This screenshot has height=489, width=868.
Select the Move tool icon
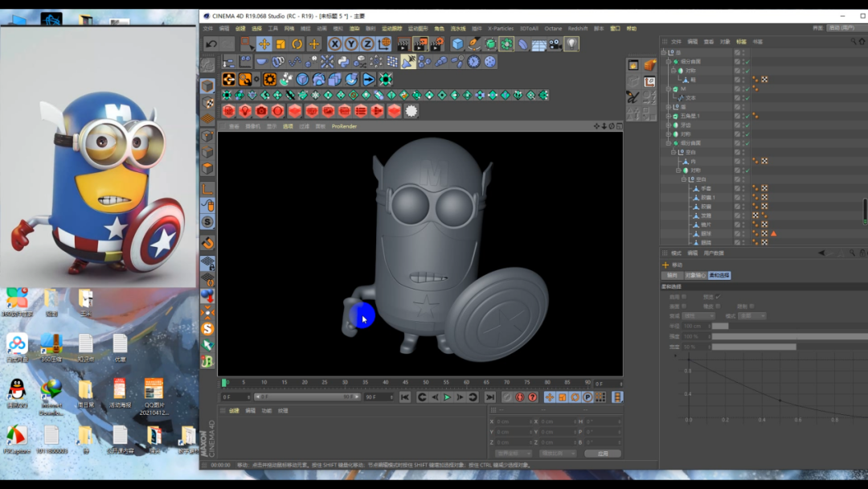(x=264, y=43)
